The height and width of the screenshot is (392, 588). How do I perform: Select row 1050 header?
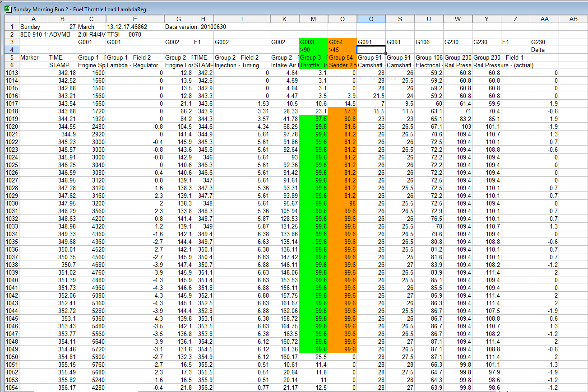pyautogui.click(x=11, y=357)
